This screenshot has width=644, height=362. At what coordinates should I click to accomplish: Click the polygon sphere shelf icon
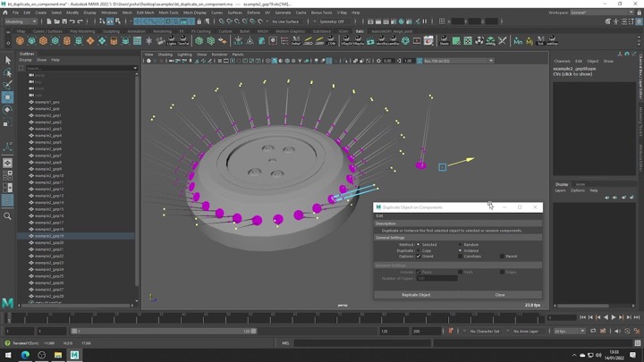pos(21,41)
